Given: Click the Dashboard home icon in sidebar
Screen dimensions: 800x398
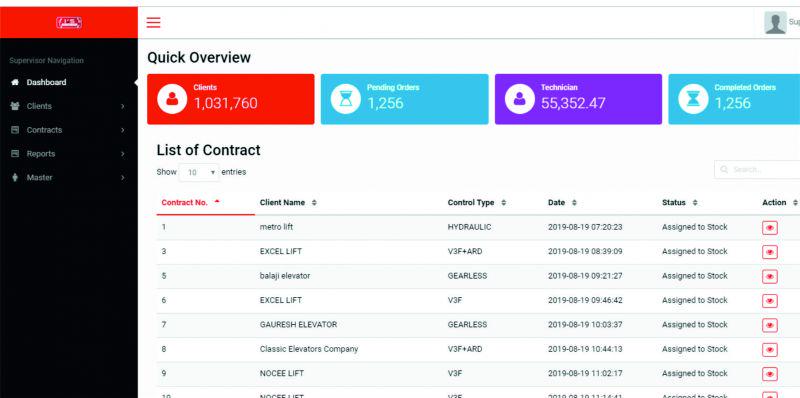Looking at the screenshot, I should (15, 82).
